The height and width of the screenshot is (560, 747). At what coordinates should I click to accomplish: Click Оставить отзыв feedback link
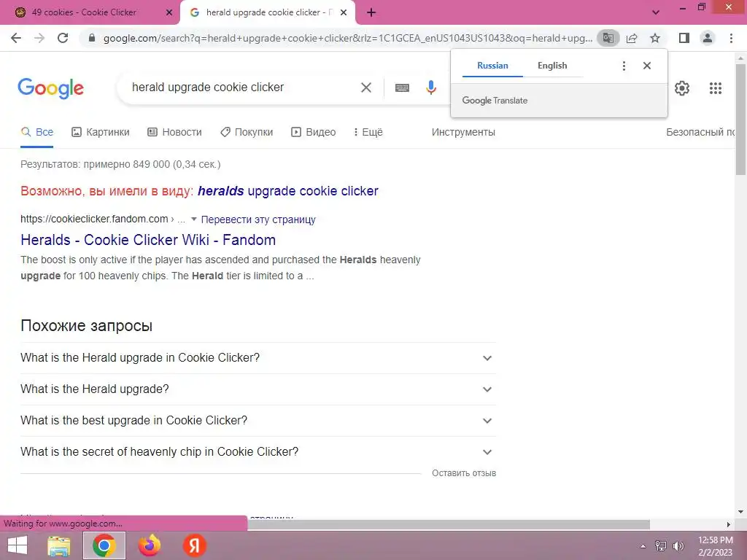pyautogui.click(x=464, y=473)
